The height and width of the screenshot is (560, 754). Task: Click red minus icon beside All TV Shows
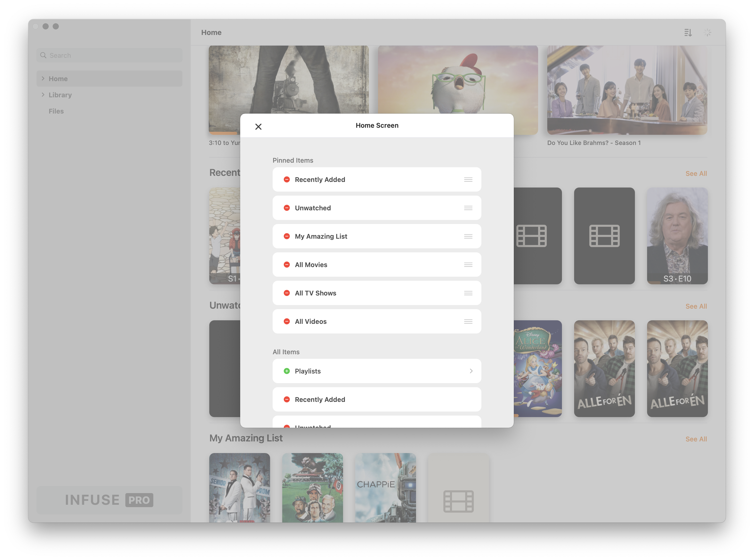click(287, 293)
